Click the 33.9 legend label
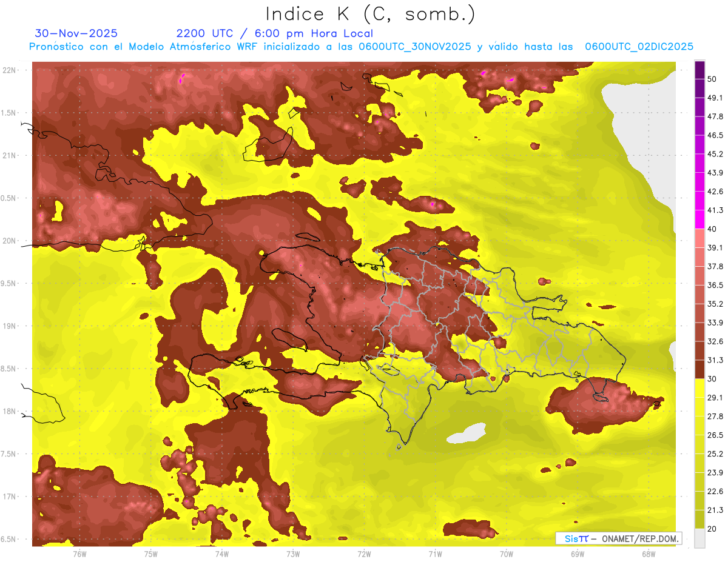Image resolution: width=728 pixels, height=562 pixels. pos(715,323)
